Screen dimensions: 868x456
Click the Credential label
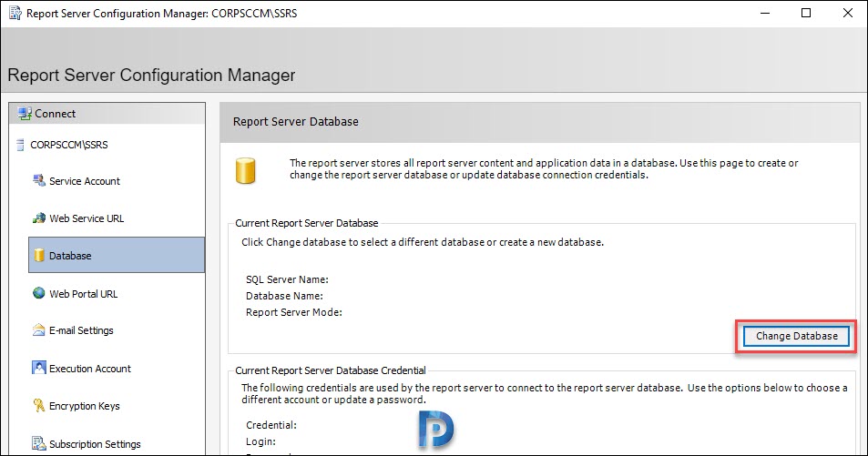point(271,425)
